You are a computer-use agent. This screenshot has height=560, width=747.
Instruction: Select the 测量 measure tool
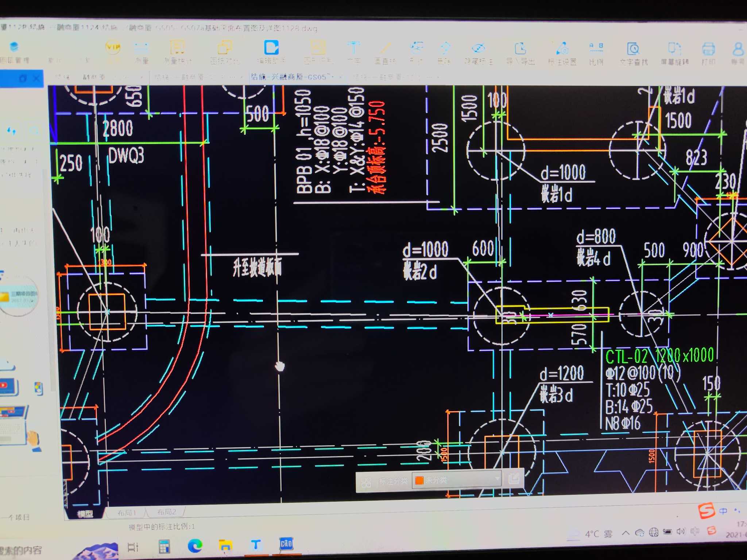tap(141, 48)
